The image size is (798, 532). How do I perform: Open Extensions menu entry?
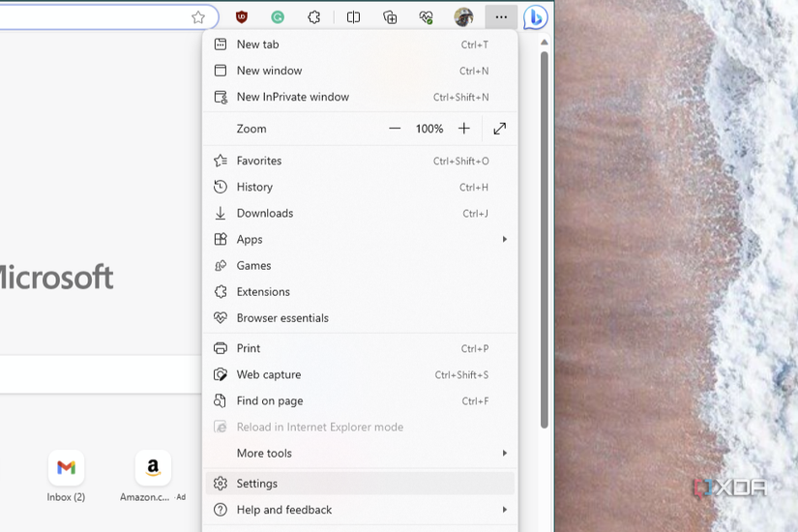coord(361,292)
